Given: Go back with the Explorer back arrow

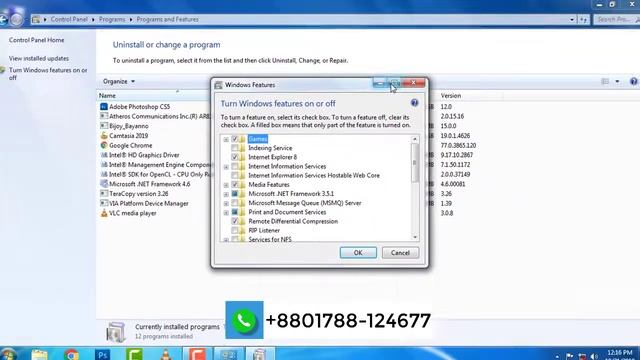Looking at the screenshot, I should pyautogui.click(x=4, y=19).
